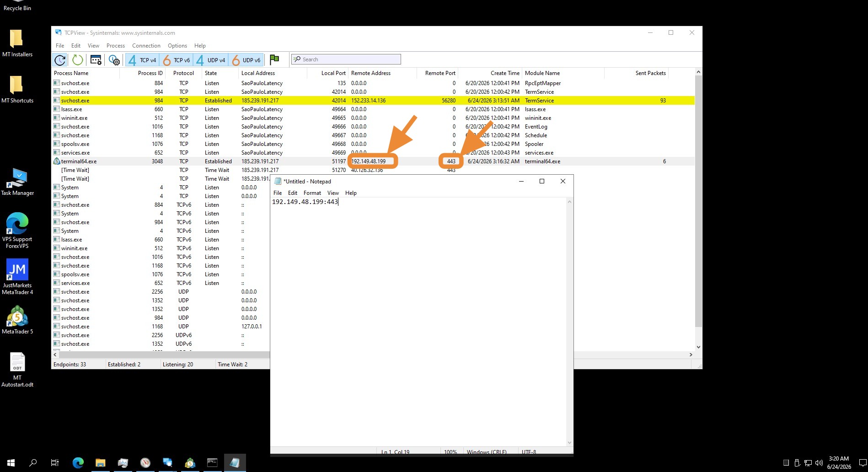Sort by Create Time column header
868x472 pixels.
pyautogui.click(x=490, y=73)
